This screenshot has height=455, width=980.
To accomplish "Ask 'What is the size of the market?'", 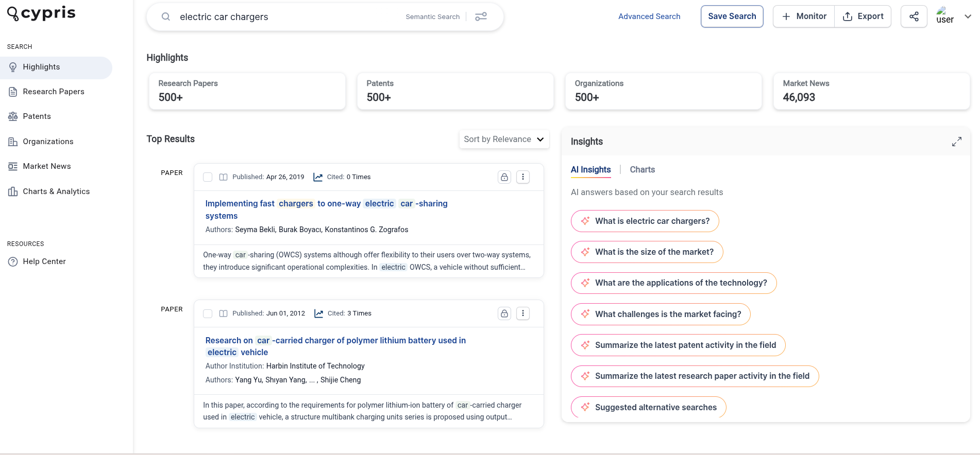I will point(647,252).
